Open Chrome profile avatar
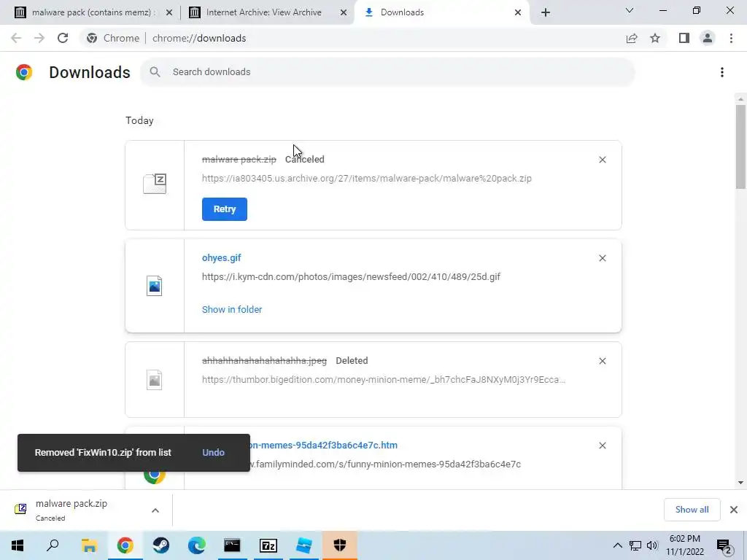This screenshot has height=560, width=747. 708,38
